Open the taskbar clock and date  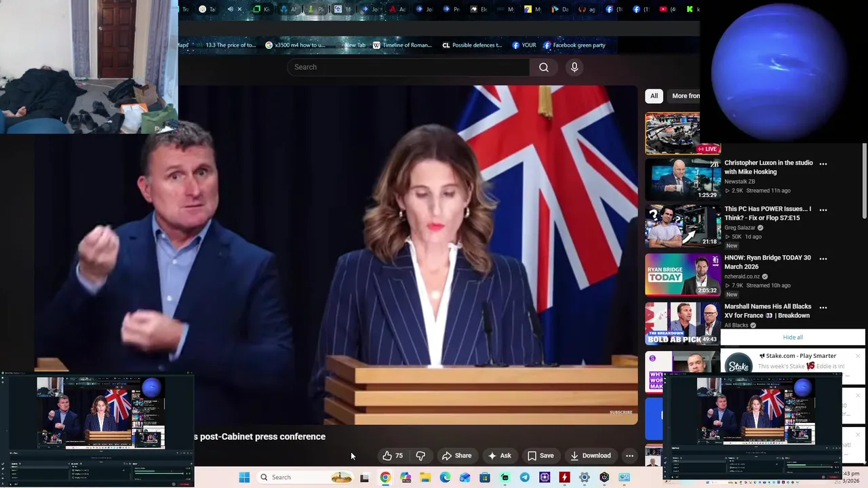tap(851, 477)
